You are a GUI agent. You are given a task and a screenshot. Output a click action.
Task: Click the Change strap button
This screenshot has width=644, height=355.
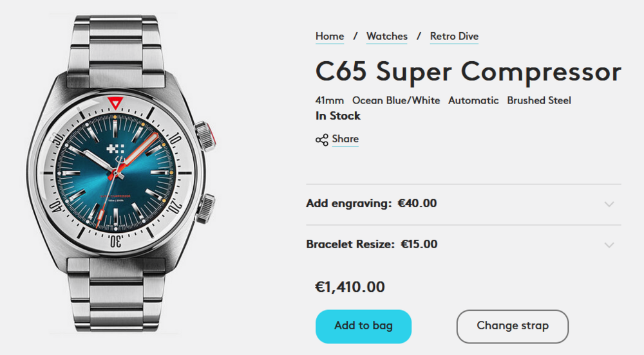pos(513,326)
